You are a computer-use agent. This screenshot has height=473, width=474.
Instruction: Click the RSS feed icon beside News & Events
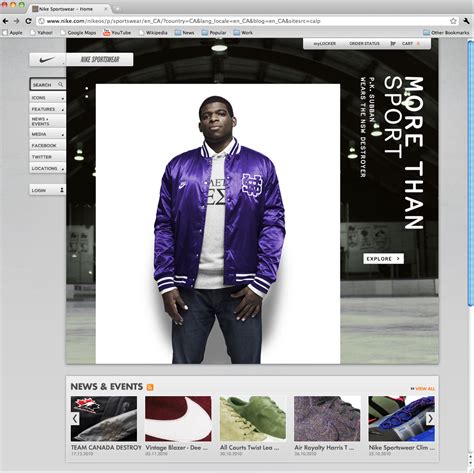pos(150,387)
